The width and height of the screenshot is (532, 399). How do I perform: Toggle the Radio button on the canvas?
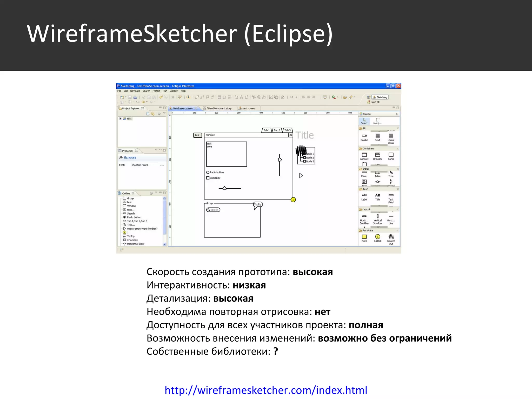point(208,172)
